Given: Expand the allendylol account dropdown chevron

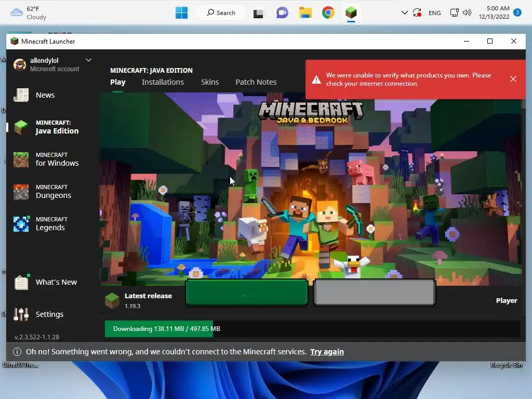Looking at the screenshot, I should point(88,60).
